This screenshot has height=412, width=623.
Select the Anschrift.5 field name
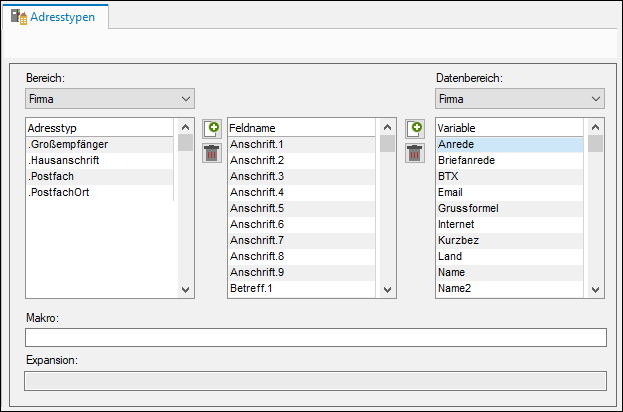click(302, 209)
